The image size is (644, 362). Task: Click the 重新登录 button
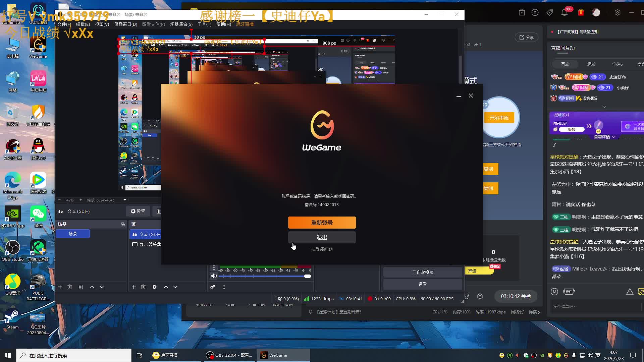[322, 223]
